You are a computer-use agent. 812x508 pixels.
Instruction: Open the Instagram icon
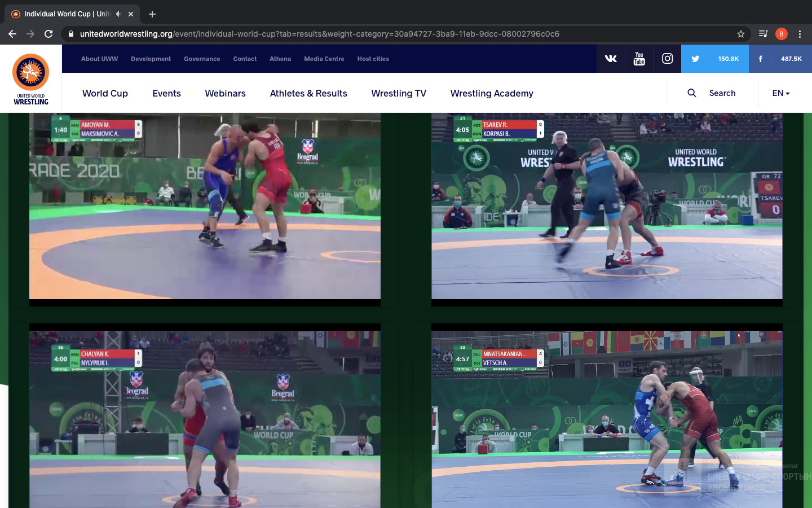click(667, 59)
